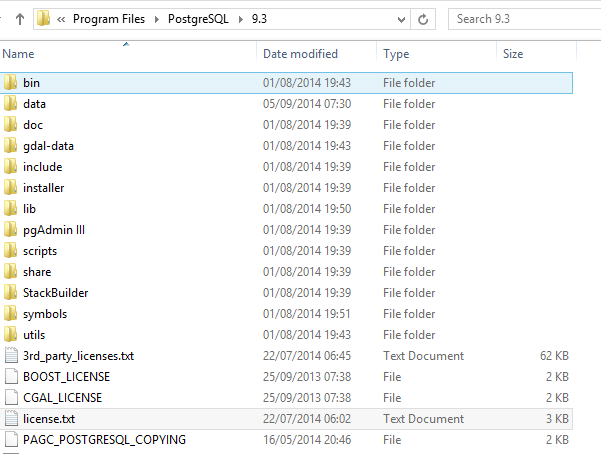Sort by the Name column header

[x=18, y=54]
